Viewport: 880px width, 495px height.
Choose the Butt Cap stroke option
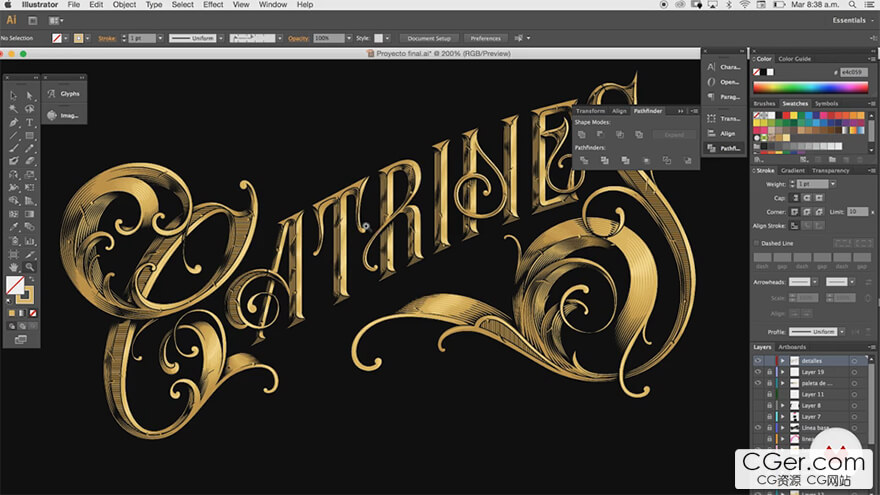tap(795, 198)
